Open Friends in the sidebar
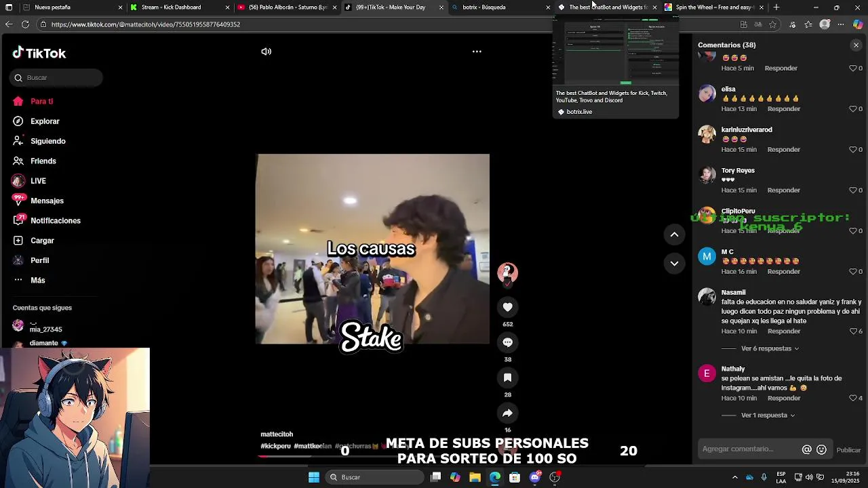The width and height of the screenshot is (868, 488). (x=35, y=161)
